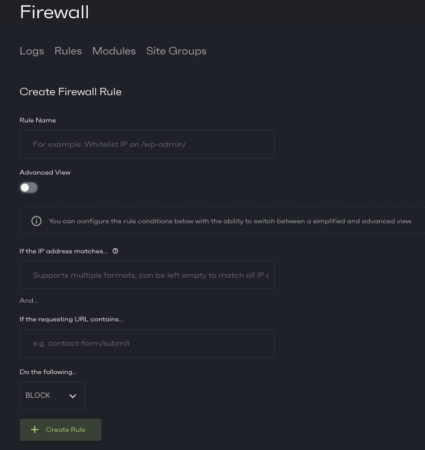Select the Site Groups tab
This screenshot has width=425, height=450.
pyautogui.click(x=176, y=51)
